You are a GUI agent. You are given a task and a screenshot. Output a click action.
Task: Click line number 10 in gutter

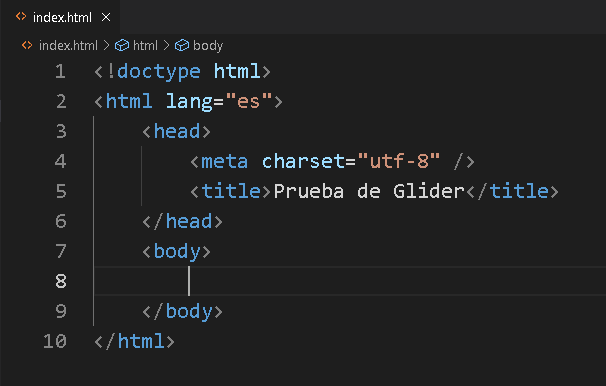coord(55,341)
